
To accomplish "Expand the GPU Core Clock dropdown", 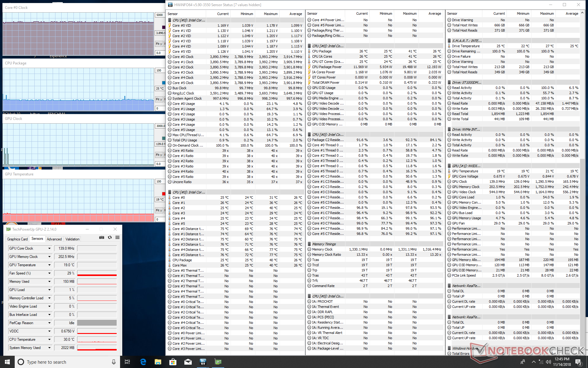I will (49, 248).
